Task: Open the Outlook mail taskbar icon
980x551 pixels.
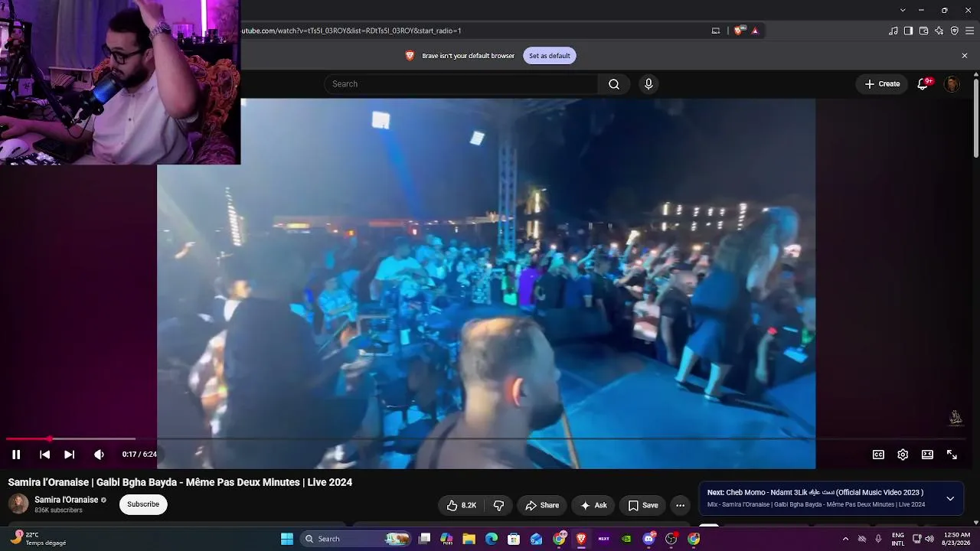Action: 537,539
